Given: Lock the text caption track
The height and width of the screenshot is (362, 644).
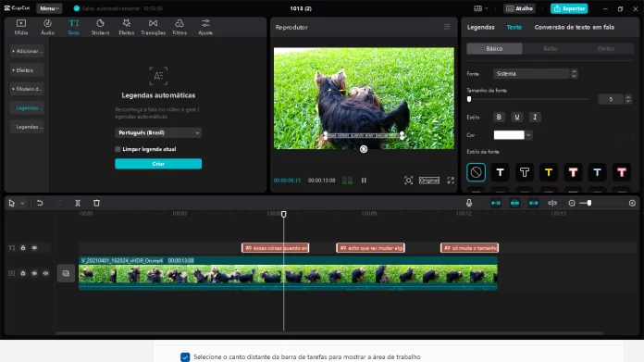Looking at the screenshot, I should pos(23,248).
